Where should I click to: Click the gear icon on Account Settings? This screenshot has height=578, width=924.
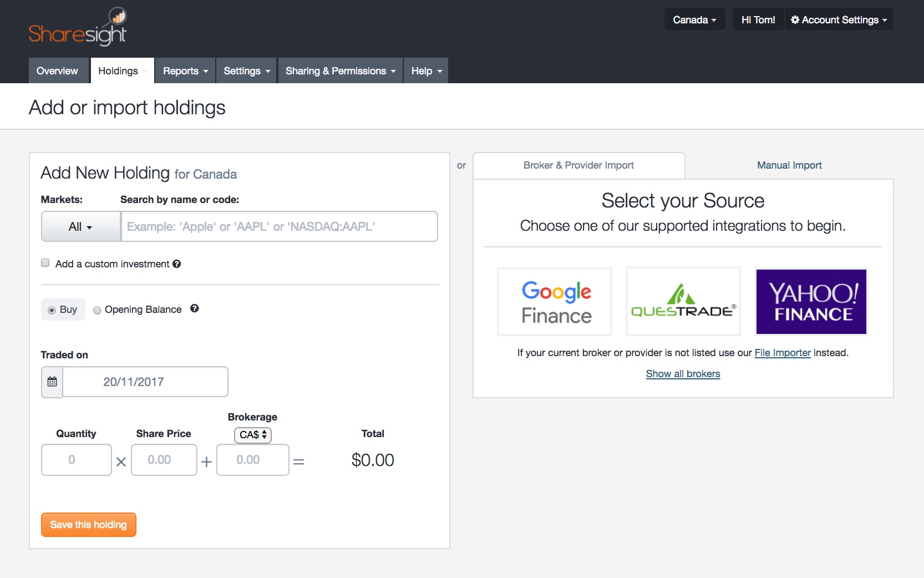[x=795, y=19]
